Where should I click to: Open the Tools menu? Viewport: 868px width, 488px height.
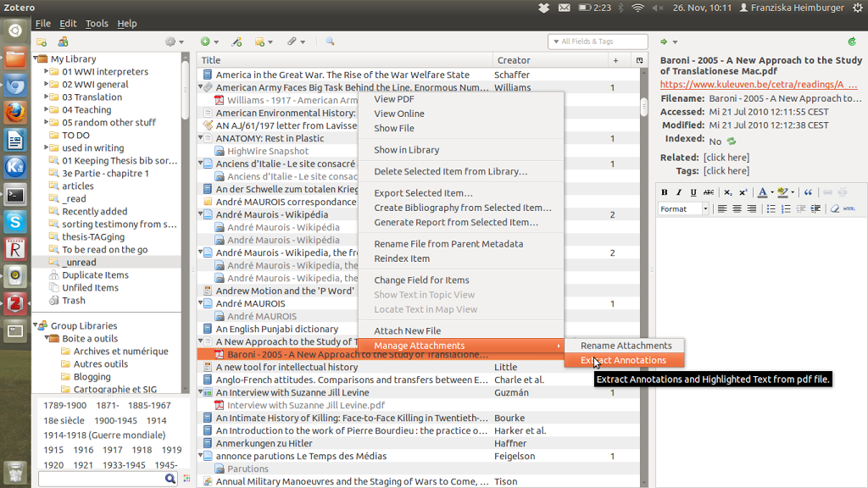[97, 23]
